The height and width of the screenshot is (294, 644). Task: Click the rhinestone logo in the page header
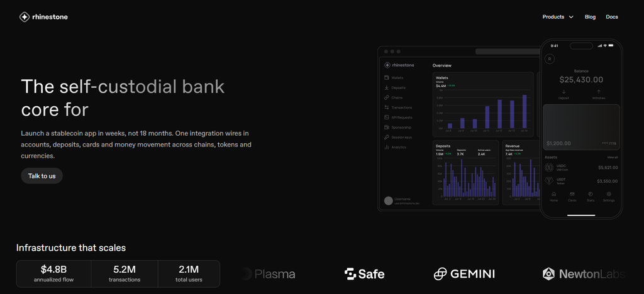pos(43,17)
